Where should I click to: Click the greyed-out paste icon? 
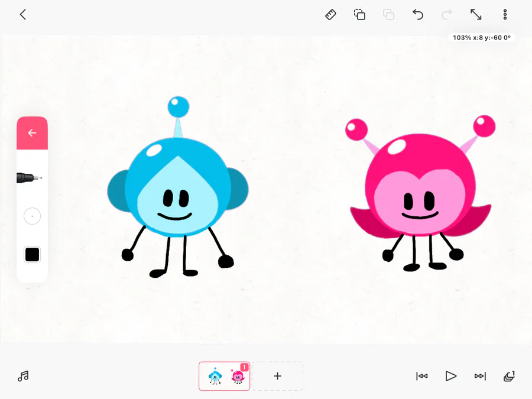389,15
